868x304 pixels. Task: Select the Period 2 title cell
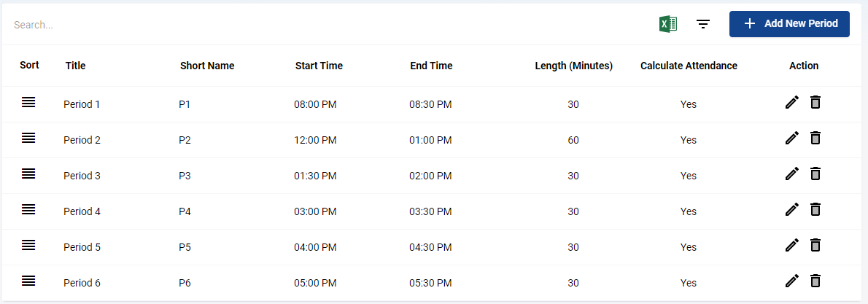tap(82, 140)
